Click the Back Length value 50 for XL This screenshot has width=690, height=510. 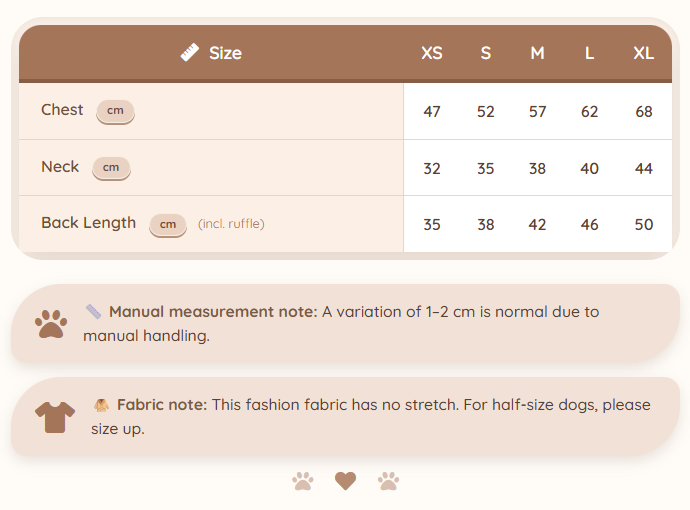coord(643,225)
